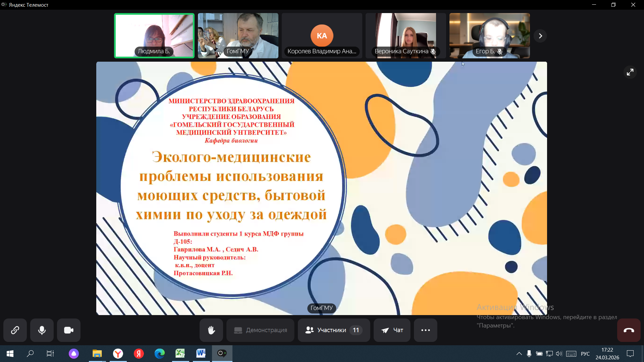
Task: Start screen sharing via Демонстрация
Action: tap(261, 330)
